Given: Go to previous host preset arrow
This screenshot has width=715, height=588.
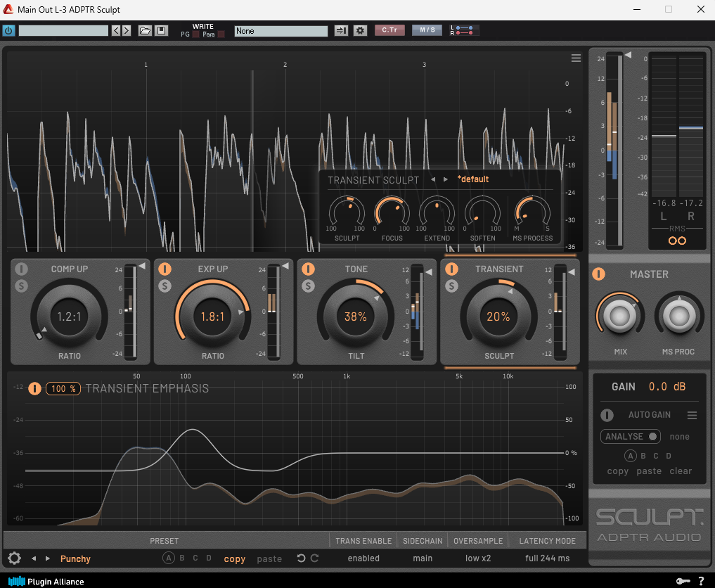Looking at the screenshot, I should [x=116, y=30].
